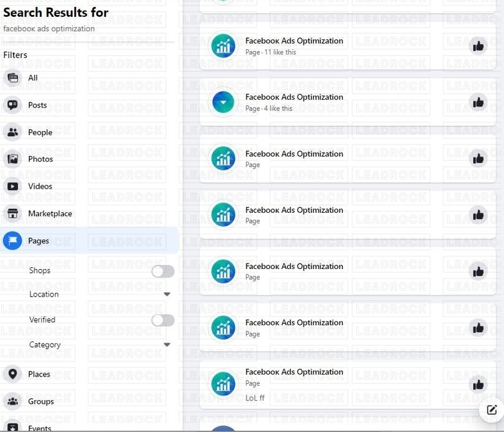The width and height of the screenshot is (504, 432).
Task: Click the 'facebook ads optimization' search query text
Action: [x=49, y=29]
